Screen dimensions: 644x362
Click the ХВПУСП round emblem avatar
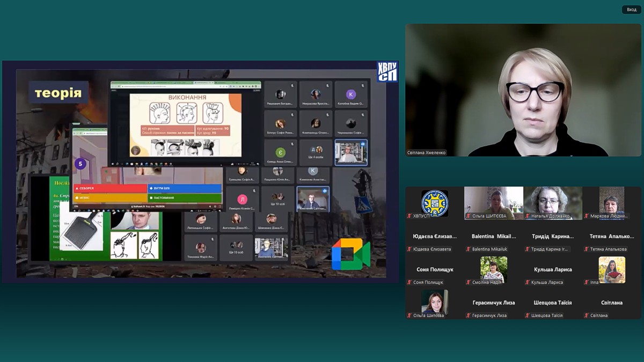(x=435, y=203)
